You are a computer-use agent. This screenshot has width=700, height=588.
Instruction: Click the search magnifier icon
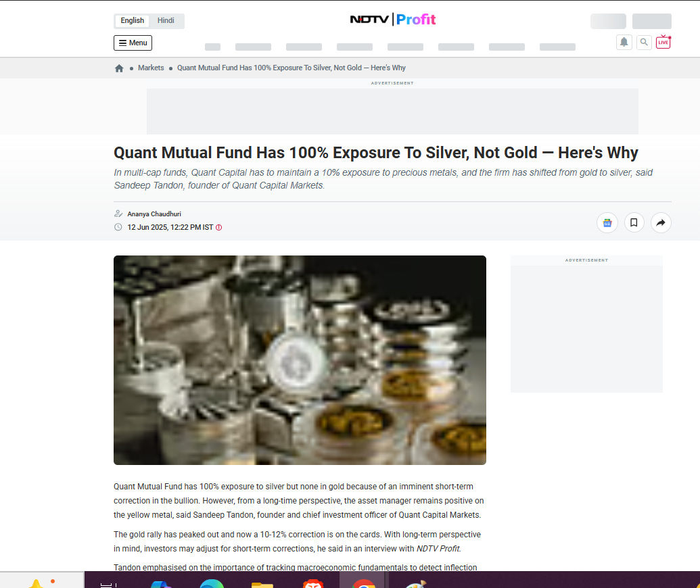click(644, 43)
